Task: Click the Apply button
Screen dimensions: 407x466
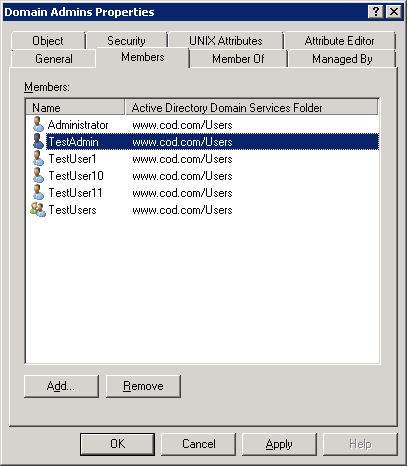Action: [279, 444]
